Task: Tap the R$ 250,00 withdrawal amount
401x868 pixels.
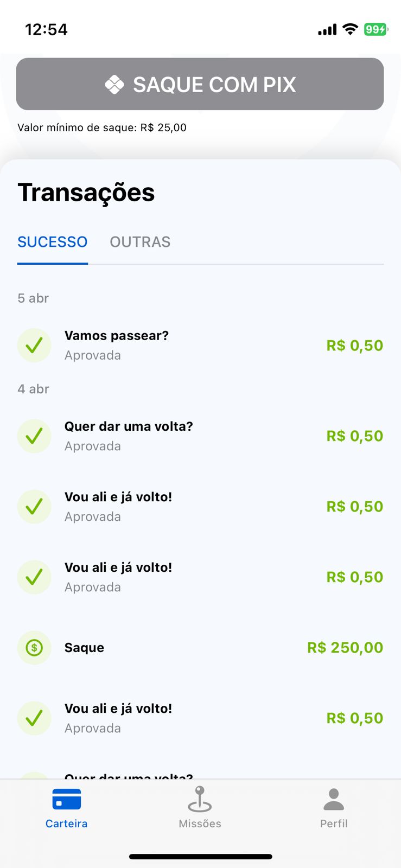Action: (345, 648)
